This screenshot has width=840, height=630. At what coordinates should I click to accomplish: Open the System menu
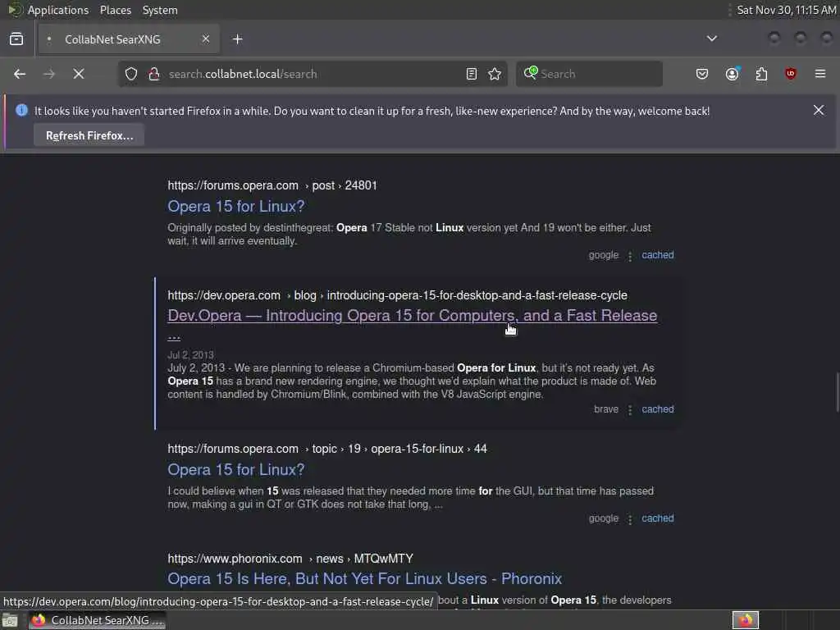pyautogui.click(x=160, y=10)
